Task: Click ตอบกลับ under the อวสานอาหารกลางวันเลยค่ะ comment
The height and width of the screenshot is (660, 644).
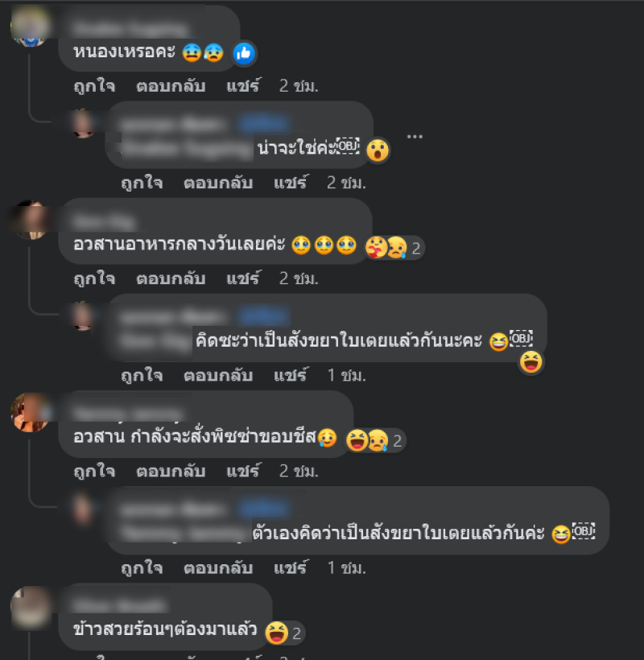Action: tap(171, 278)
